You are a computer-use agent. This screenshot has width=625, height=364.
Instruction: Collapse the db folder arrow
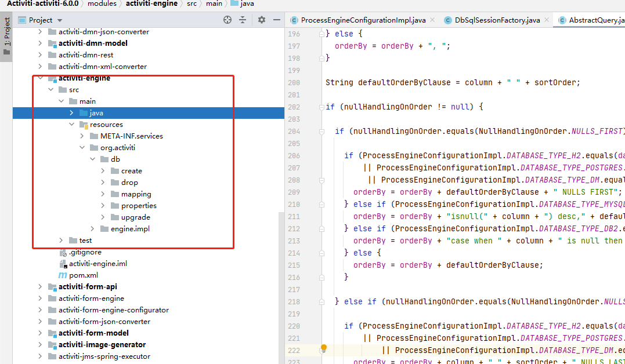tap(92, 159)
